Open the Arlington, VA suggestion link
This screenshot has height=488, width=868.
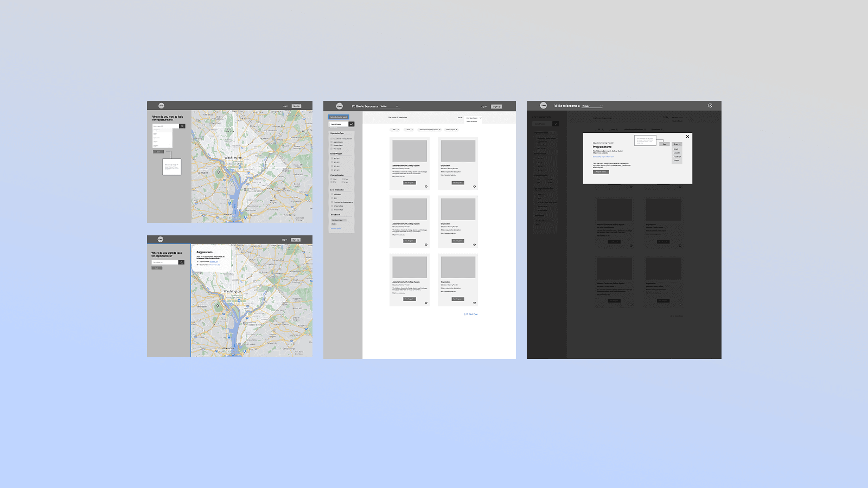pos(214,261)
